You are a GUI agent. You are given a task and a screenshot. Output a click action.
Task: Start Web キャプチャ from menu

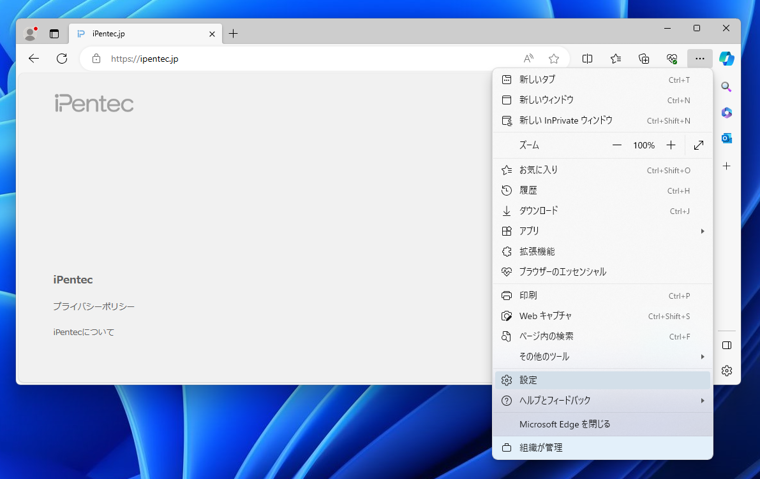602,316
